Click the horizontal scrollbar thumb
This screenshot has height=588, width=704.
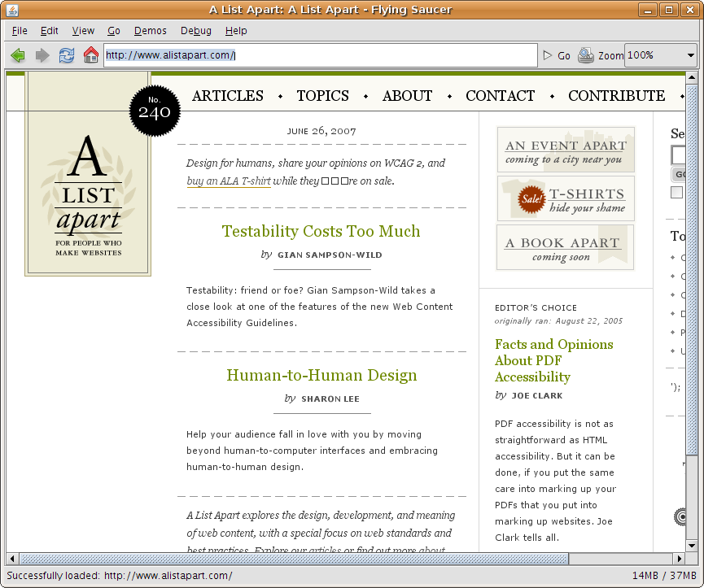tap(294, 559)
